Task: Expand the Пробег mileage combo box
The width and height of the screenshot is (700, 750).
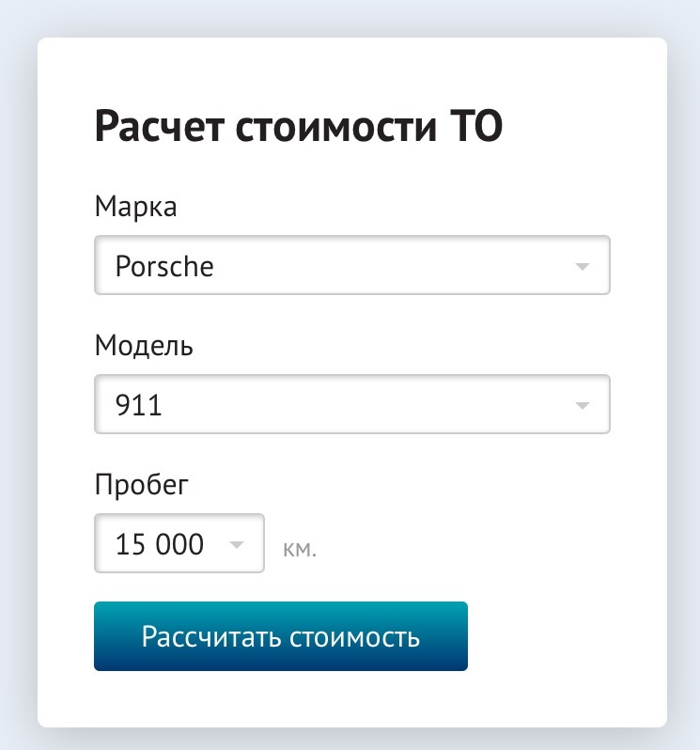Action: tap(179, 543)
